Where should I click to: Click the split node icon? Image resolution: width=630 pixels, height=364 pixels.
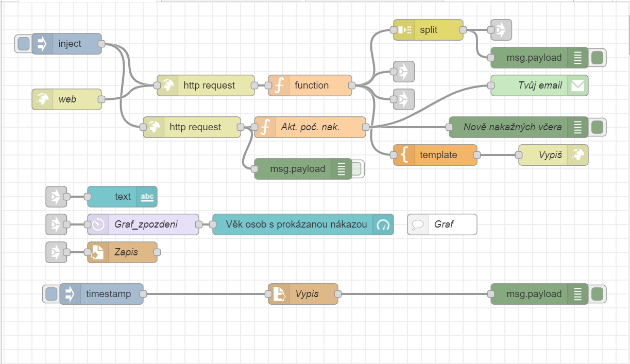[x=404, y=30]
